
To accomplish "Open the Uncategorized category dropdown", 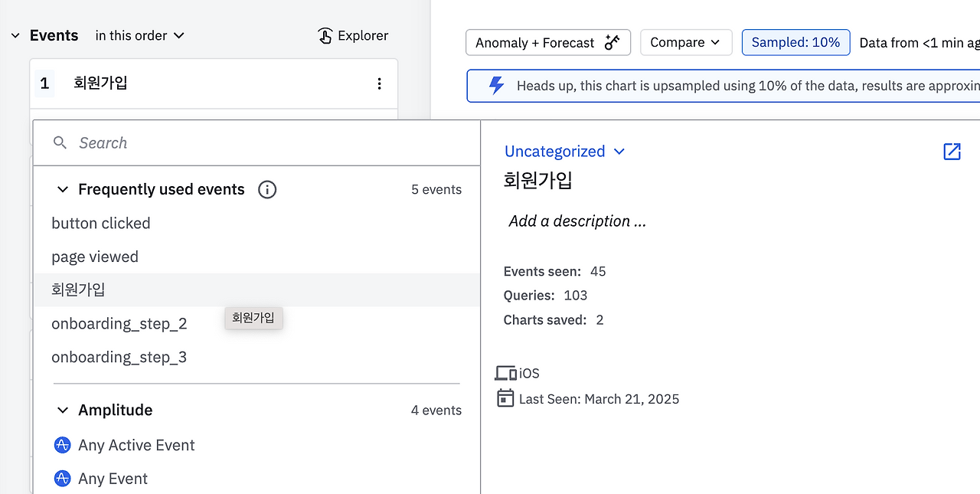I will point(564,152).
